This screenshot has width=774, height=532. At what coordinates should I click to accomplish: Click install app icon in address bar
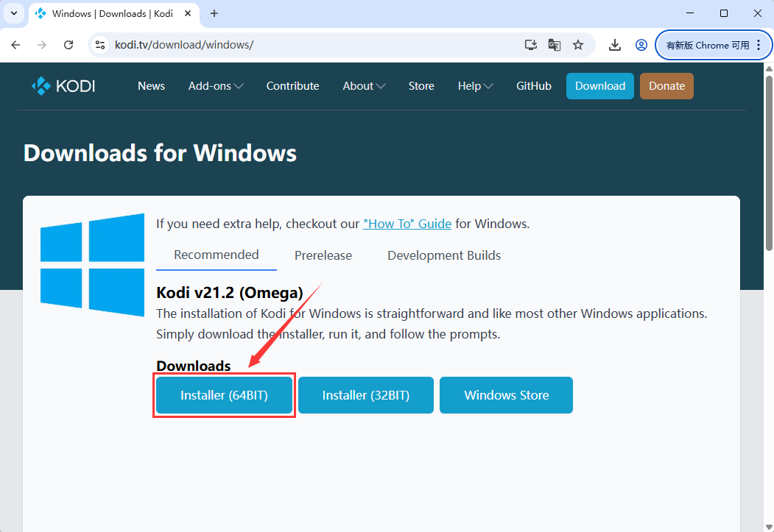tap(531, 45)
